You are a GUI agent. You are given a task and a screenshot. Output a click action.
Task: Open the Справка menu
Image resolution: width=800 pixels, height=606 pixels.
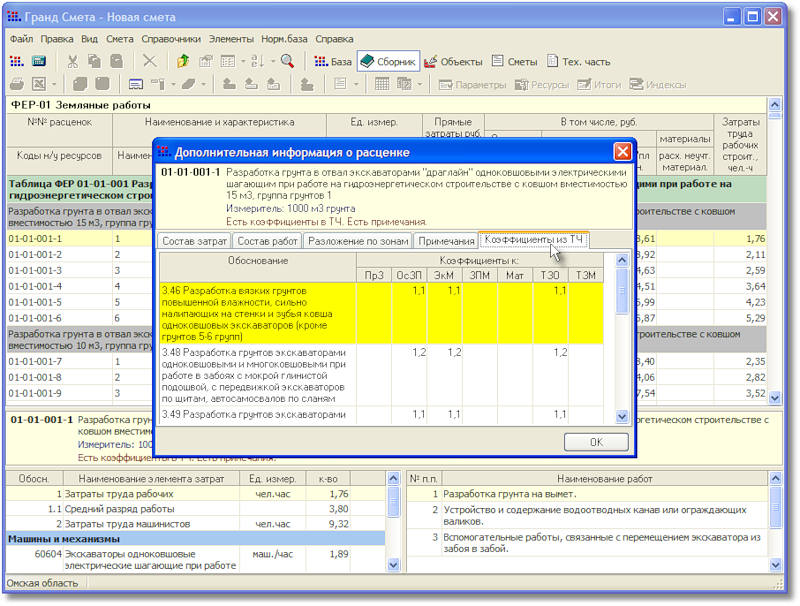(x=334, y=39)
